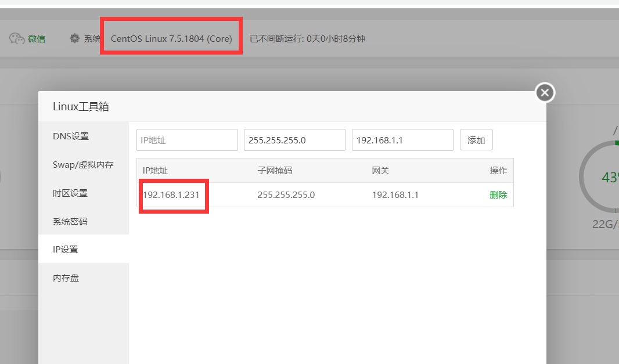Click the Linux工具箱 dialog title
This screenshot has height=364, width=619.
[81, 107]
